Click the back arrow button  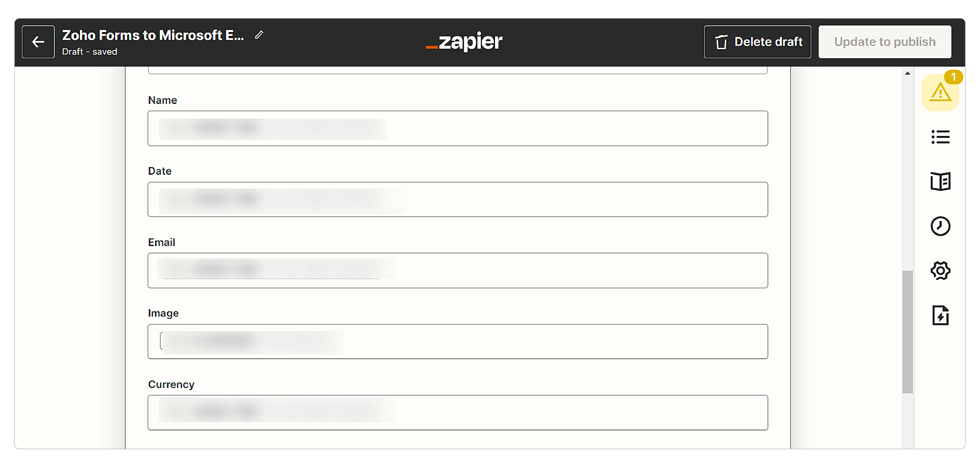38,42
